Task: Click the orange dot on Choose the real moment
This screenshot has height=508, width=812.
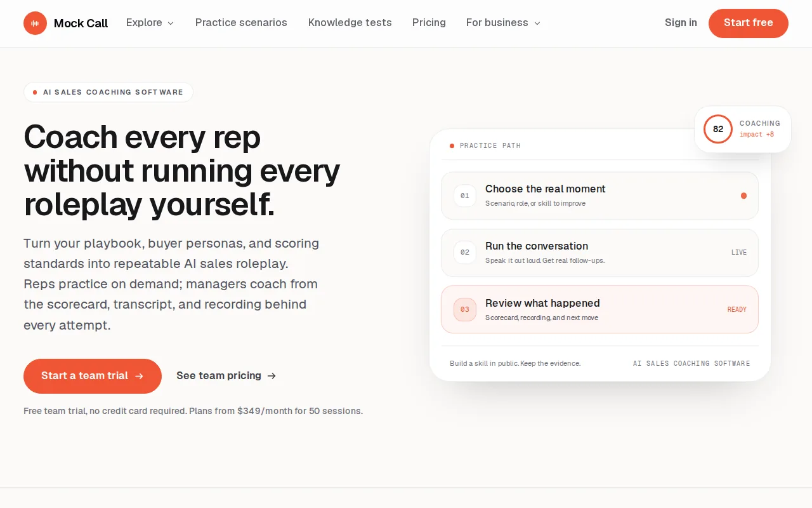Action: point(743,196)
